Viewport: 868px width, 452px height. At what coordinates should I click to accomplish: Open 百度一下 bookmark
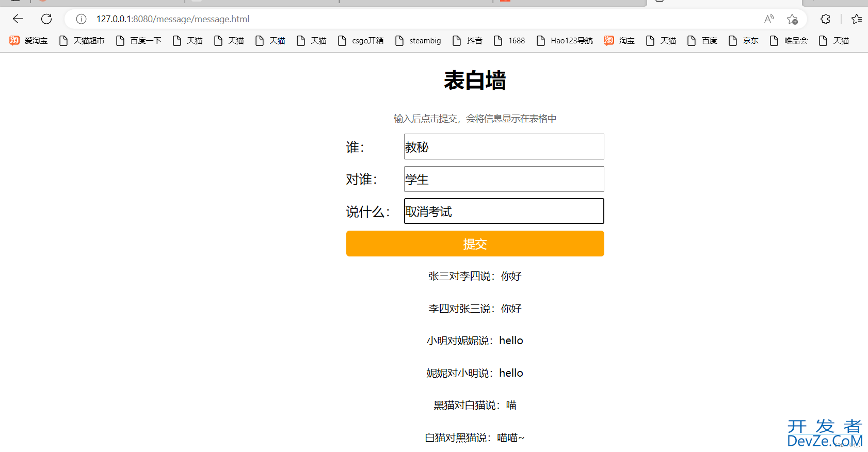139,41
